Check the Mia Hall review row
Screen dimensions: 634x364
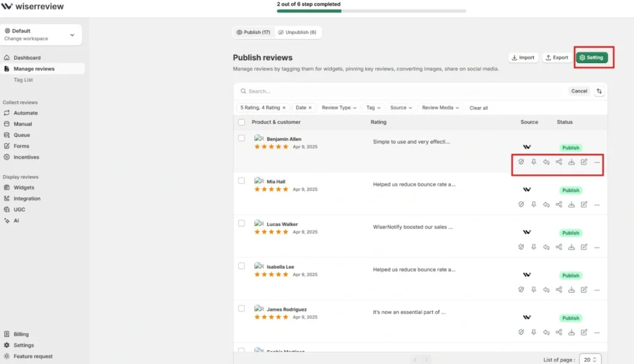point(241,180)
